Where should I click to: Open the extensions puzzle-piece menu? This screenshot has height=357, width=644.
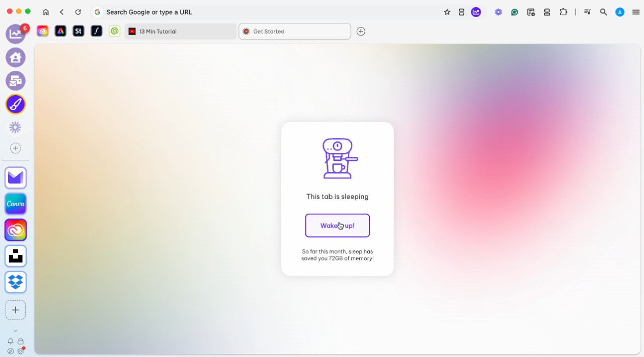tap(563, 12)
